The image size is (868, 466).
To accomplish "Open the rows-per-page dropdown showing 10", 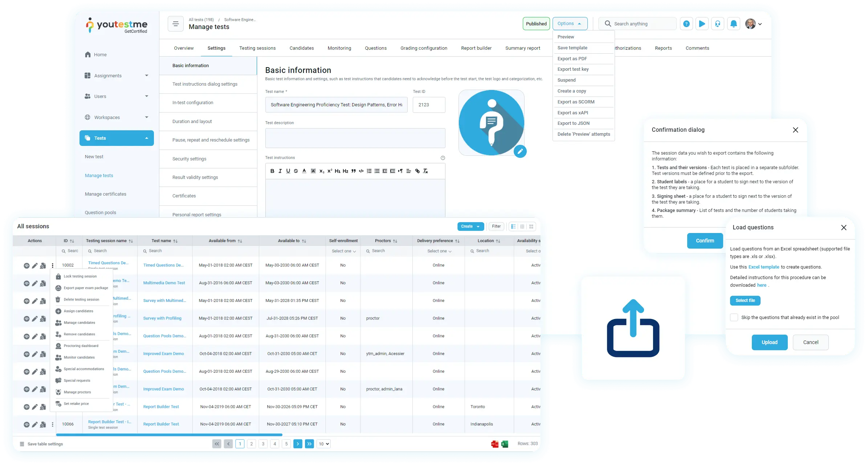I will click(x=323, y=444).
